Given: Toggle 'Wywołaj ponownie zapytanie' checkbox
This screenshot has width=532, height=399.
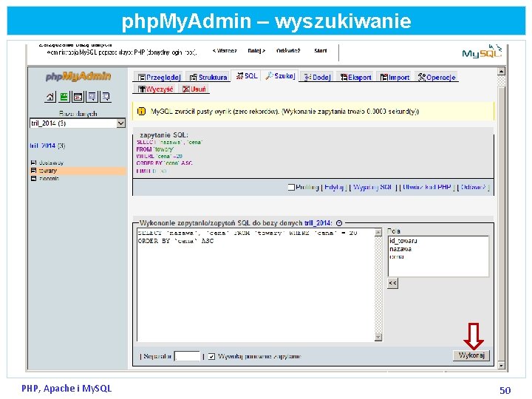Looking at the screenshot, I should [211, 357].
